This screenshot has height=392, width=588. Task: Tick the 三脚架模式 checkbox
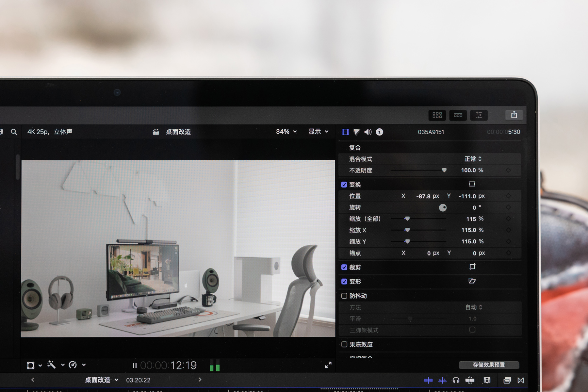[x=472, y=330]
